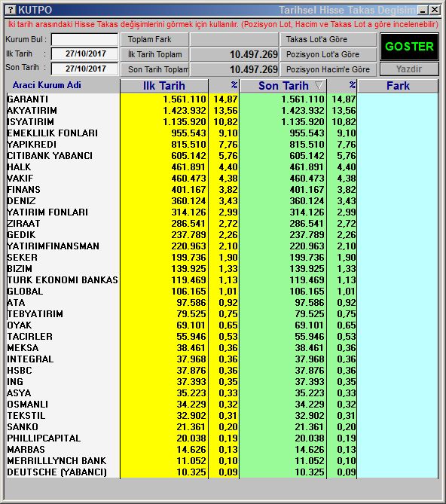Click Ilk Tarih value 955.543
Viewport: 446px width, 504px height.
pos(188,133)
